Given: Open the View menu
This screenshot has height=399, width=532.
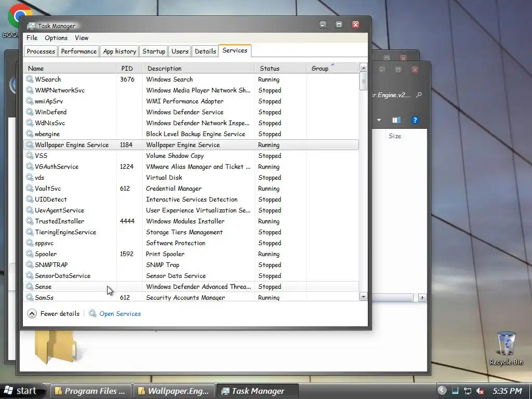Looking at the screenshot, I should (82, 38).
